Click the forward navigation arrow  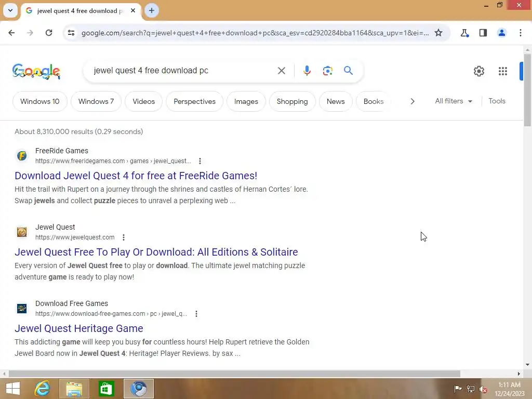click(30, 33)
